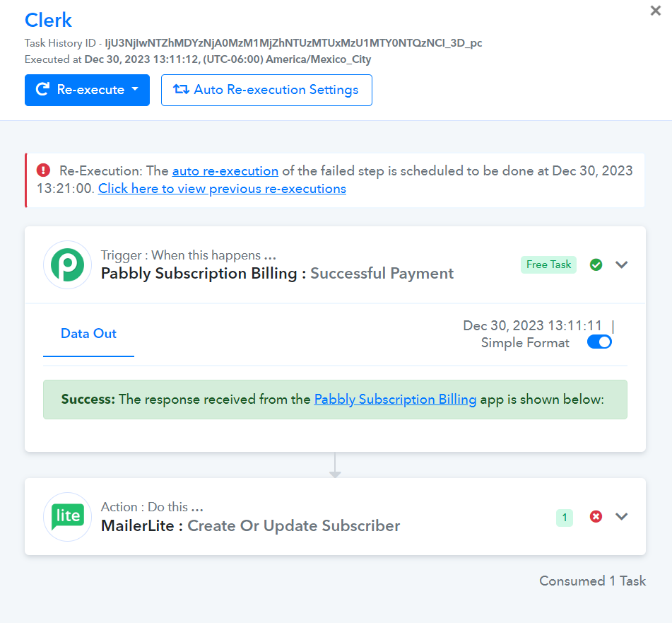The height and width of the screenshot is (623, 672).
Task: Click the green success checkmark on trigger
Action: tap(596, 264)
